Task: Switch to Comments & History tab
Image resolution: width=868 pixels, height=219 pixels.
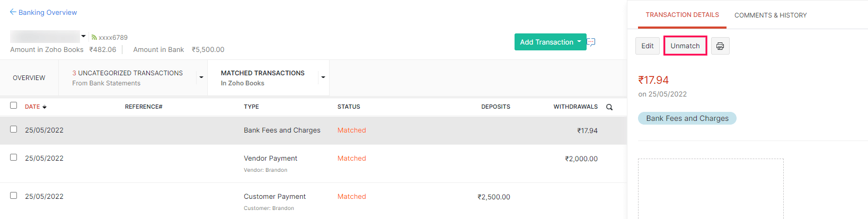Action: coord(770,15)
